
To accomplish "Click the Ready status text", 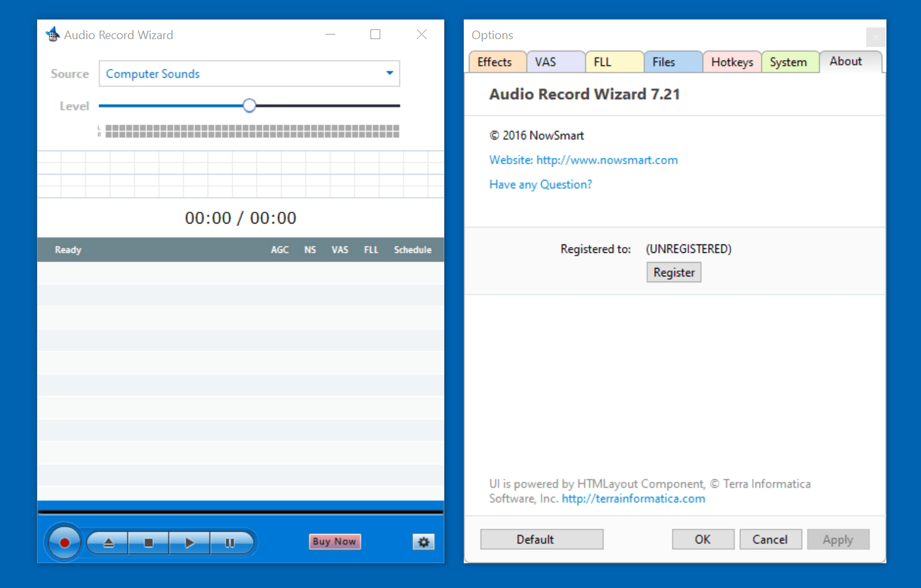I will [68, 250].
